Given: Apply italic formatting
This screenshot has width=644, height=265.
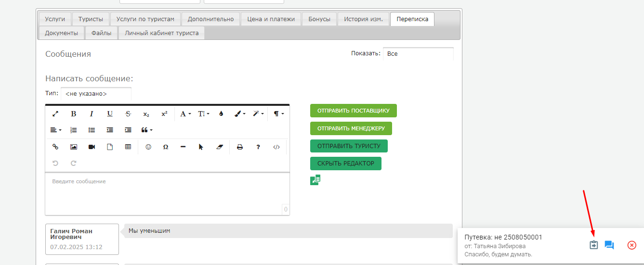Looking at the screenshot, I should point(92,114).
